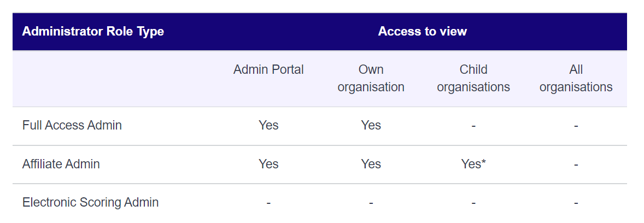644x223 pixels.
Task: Click Yes under Admin Portal for Full Access Admin
Action: tap(268, 125)
